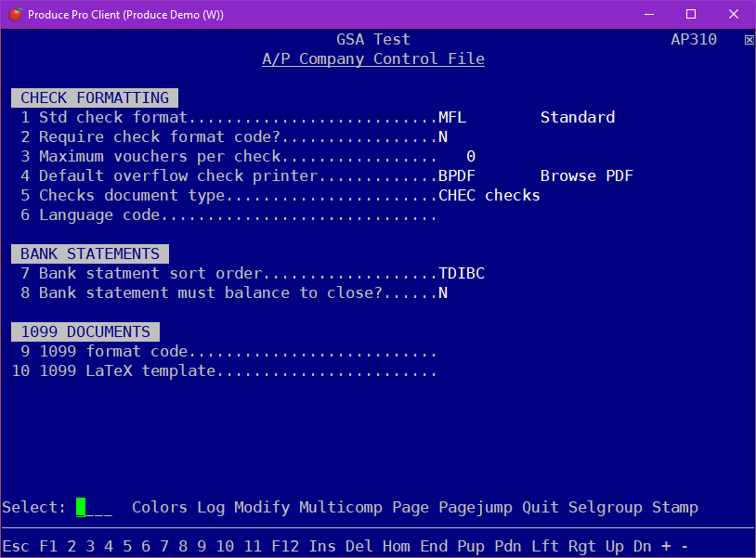Activate the Pagejump command
The width and height of the screenshot is (756, 558).
point(476,508)
